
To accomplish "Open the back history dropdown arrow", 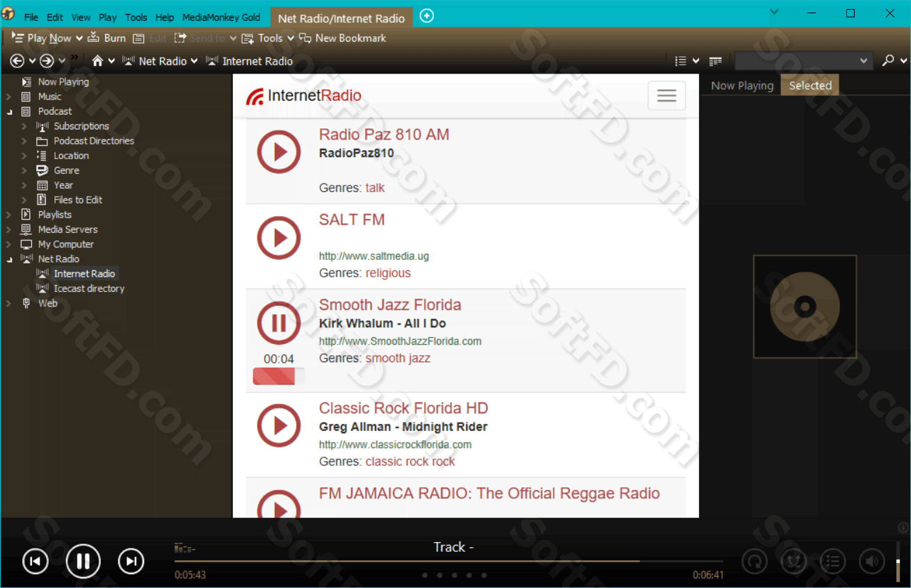I will click(x=32, y=61).
